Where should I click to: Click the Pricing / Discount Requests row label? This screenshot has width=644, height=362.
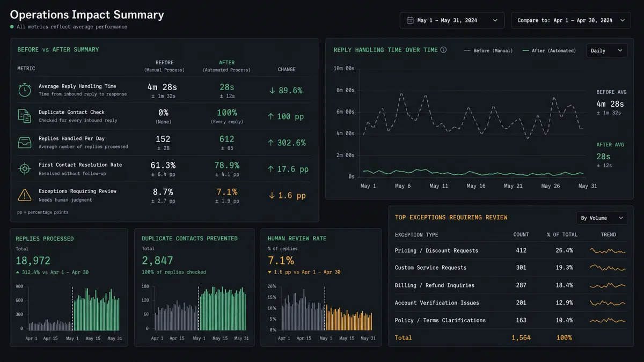pyautogui.click(x=436, y=250)
